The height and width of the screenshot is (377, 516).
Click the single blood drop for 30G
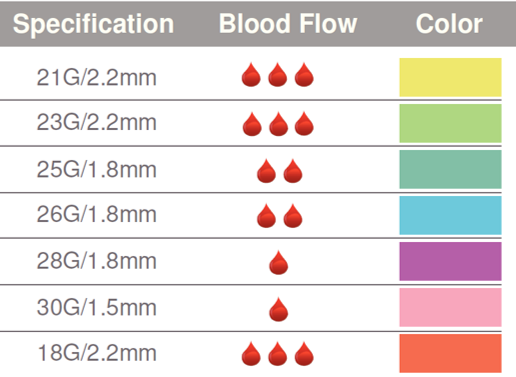279,309
